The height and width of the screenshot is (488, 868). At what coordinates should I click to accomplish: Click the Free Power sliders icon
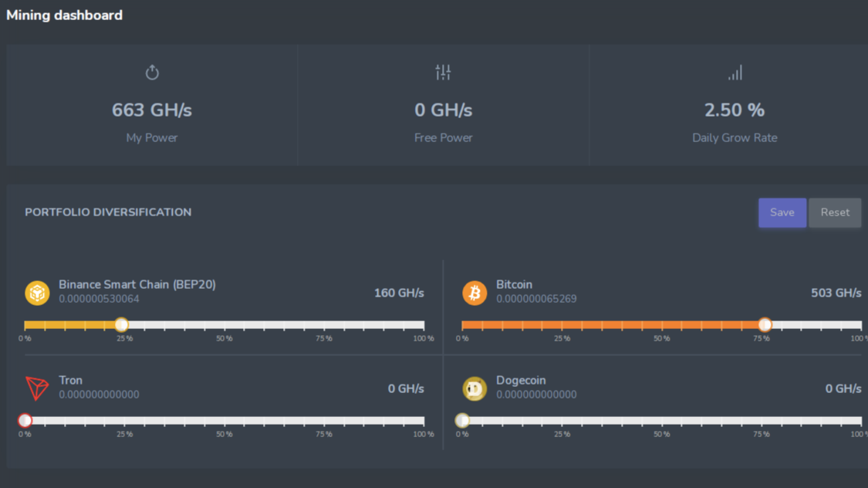(x=444, y=72)
